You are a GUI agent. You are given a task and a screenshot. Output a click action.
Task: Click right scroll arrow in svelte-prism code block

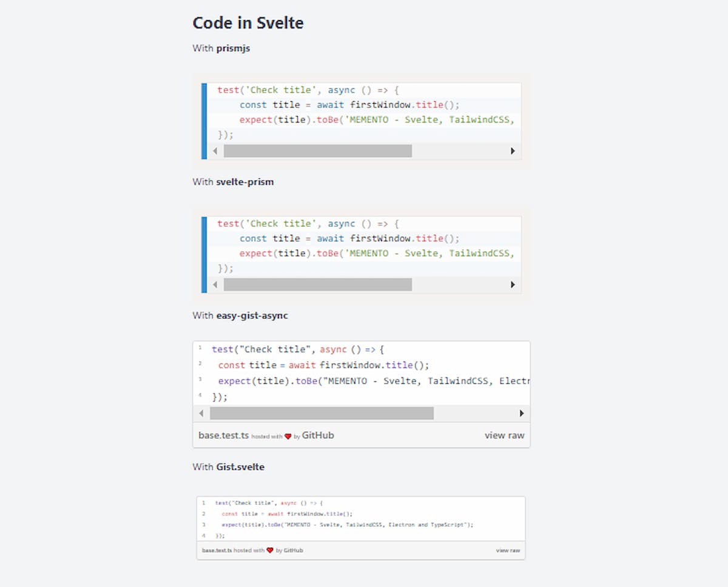(513, 284)
